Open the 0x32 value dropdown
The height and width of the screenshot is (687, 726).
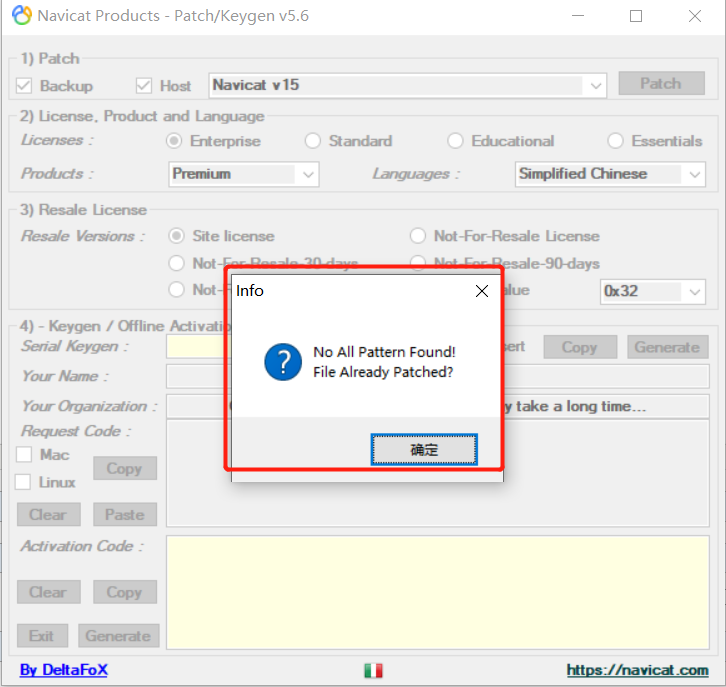653,292
